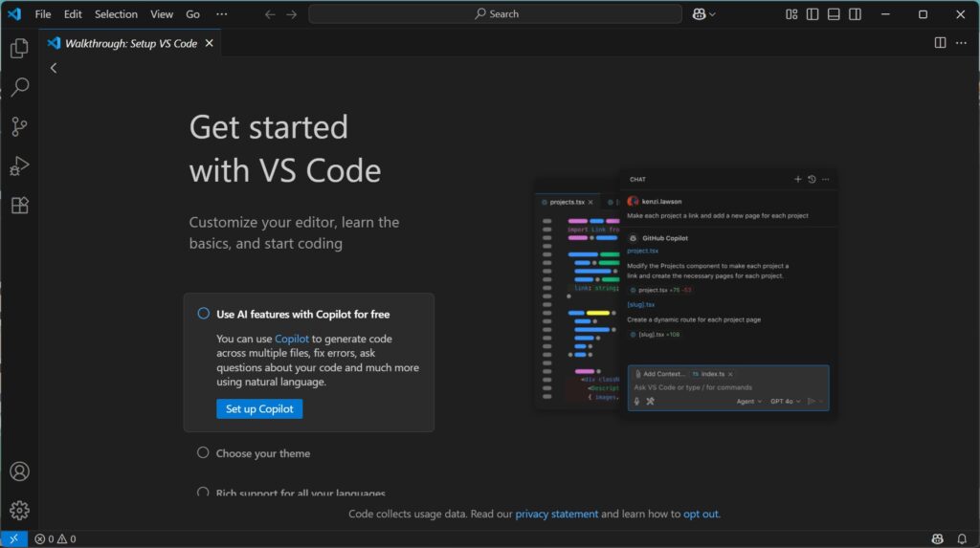The width and height of the screenshot is (980, 548).
Task: Click the back chevron in the walkthrough
Action: coord(54,68)
